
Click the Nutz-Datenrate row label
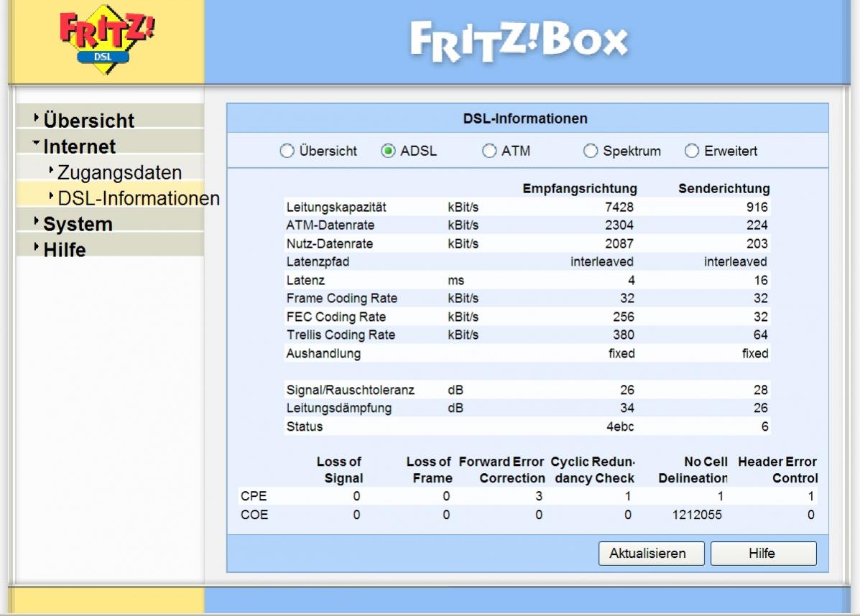330,243
